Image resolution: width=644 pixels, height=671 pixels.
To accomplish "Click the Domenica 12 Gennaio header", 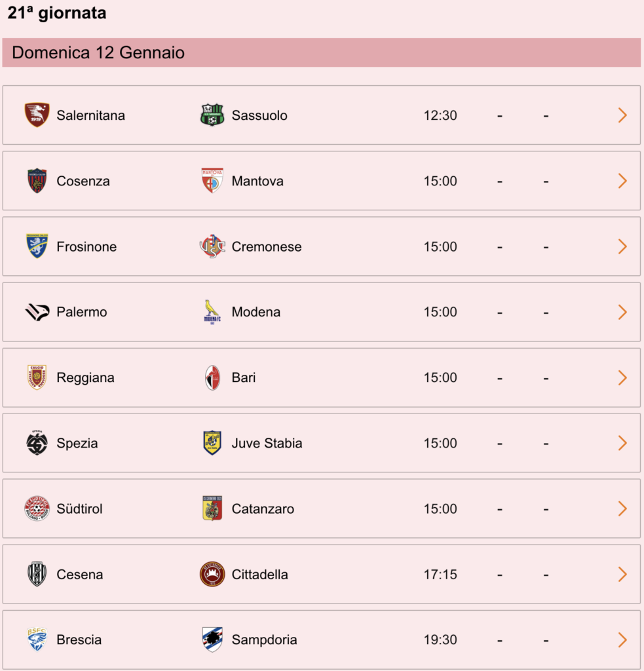I will pos(322,52).
